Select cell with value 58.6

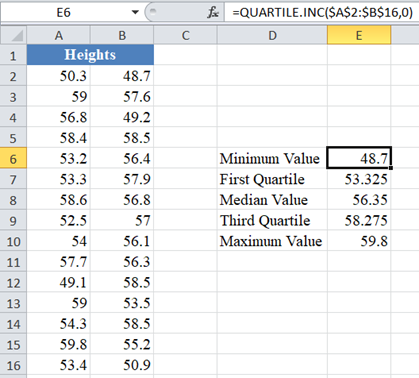[x=59, y=200]
